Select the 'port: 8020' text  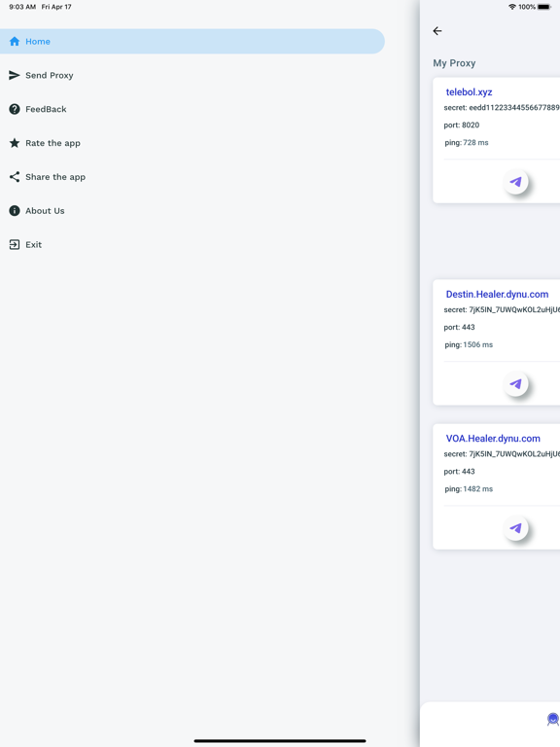tap(462, 124)
